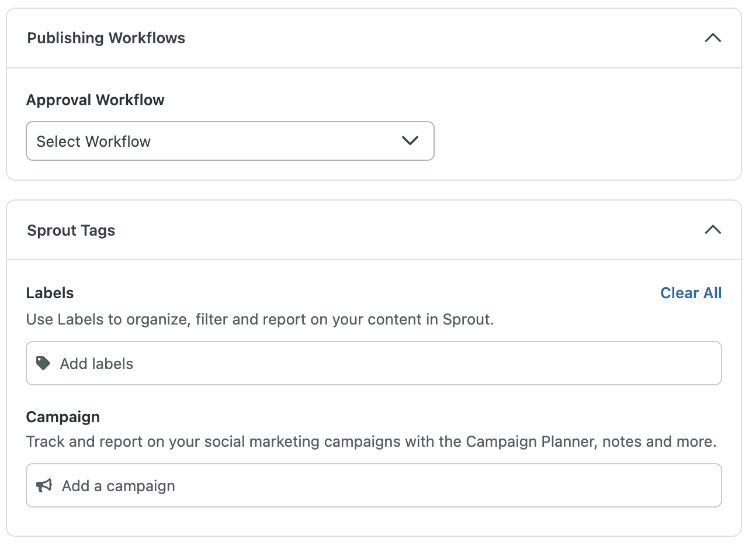Click the Approval Workflow field label
This screenshot has width=756, height=552.
[x=95, y=100]
